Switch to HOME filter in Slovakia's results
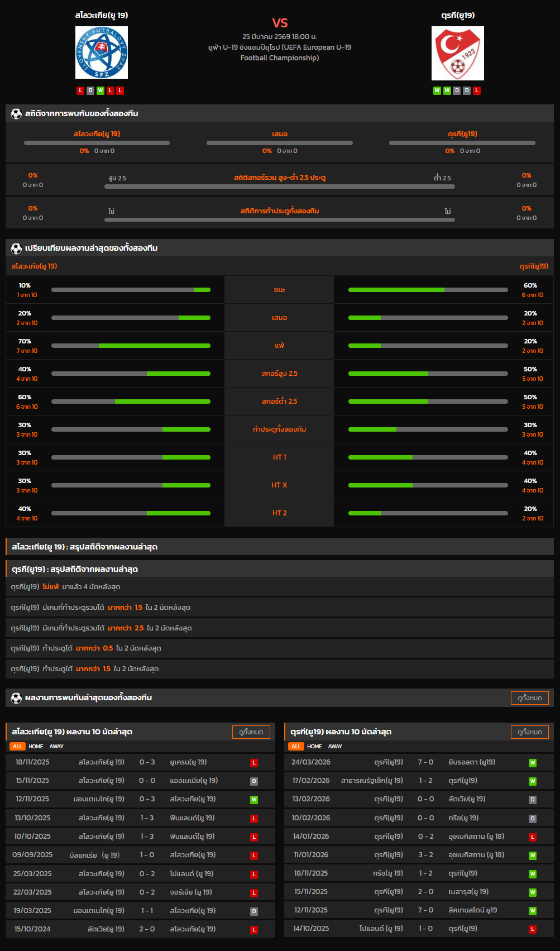The height and width of the screenshot is (951, 560). [36, 747]
